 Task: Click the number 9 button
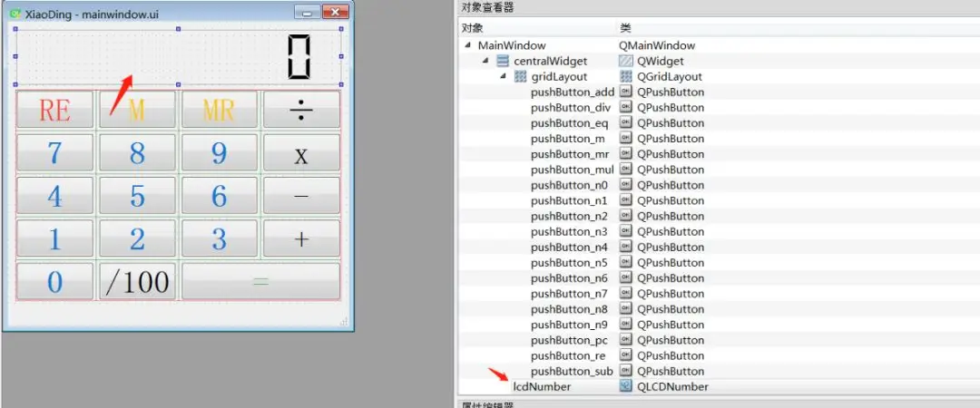220,152
